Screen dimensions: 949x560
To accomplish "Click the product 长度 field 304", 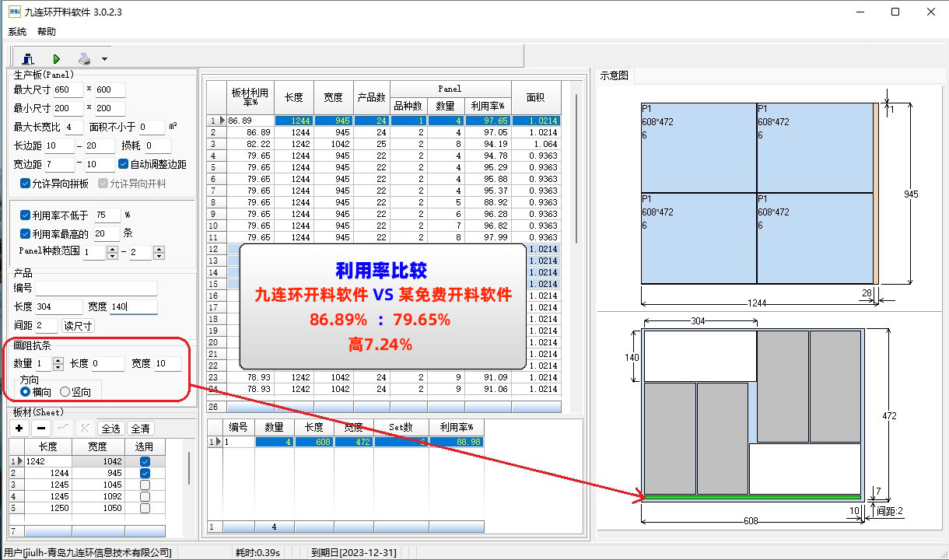I will point(58,307).
